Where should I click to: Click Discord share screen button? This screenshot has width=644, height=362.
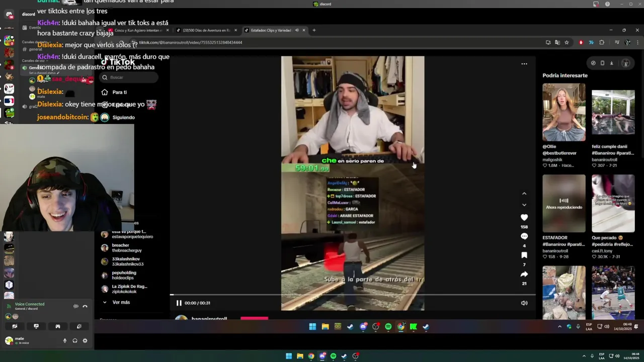(x=36, y=326)
